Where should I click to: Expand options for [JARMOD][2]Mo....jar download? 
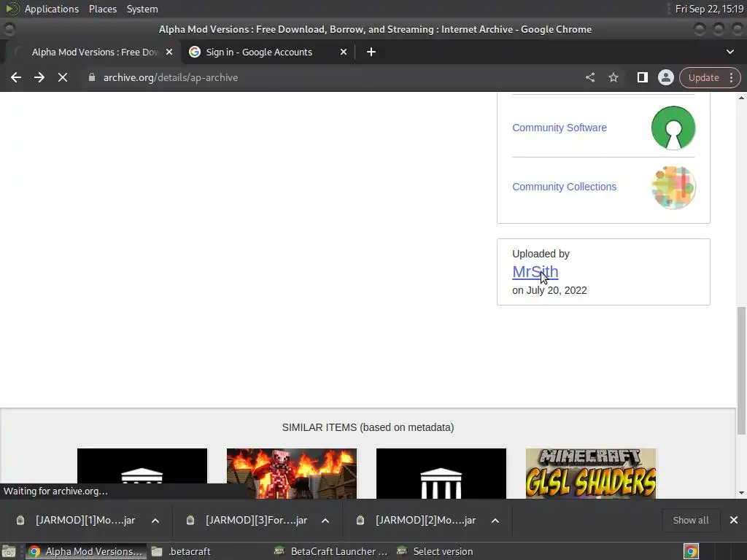(x=495, y=521)
